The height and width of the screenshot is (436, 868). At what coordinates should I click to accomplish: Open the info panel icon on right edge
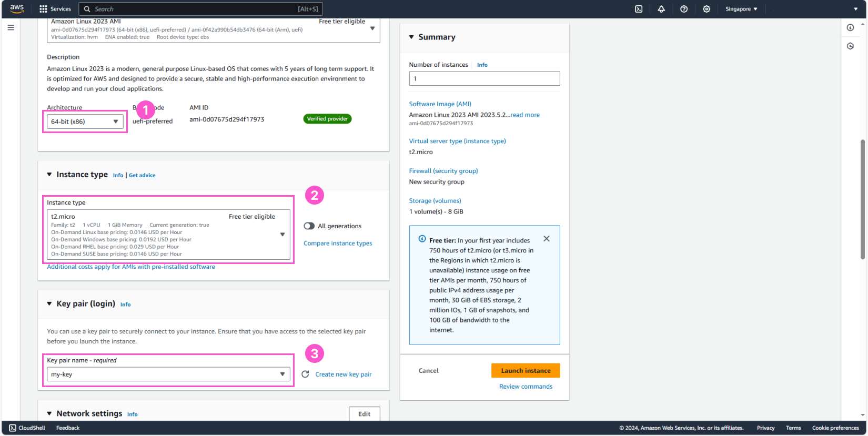pos(850,27)
